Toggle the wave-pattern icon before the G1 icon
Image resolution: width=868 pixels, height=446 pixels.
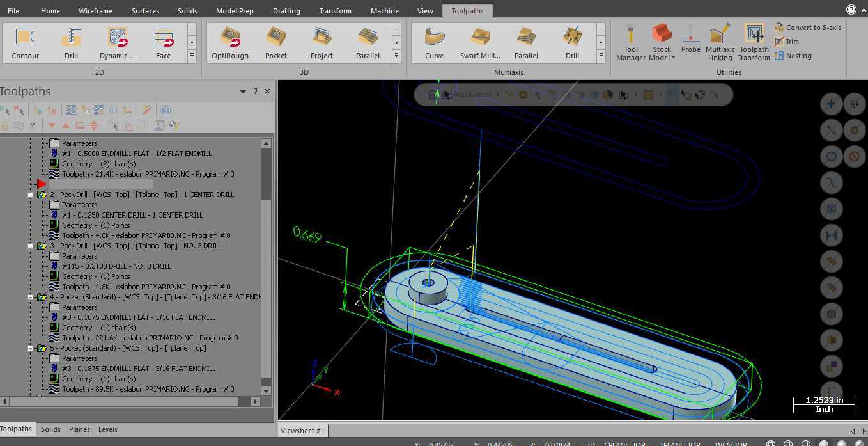(x=99, y=110)
